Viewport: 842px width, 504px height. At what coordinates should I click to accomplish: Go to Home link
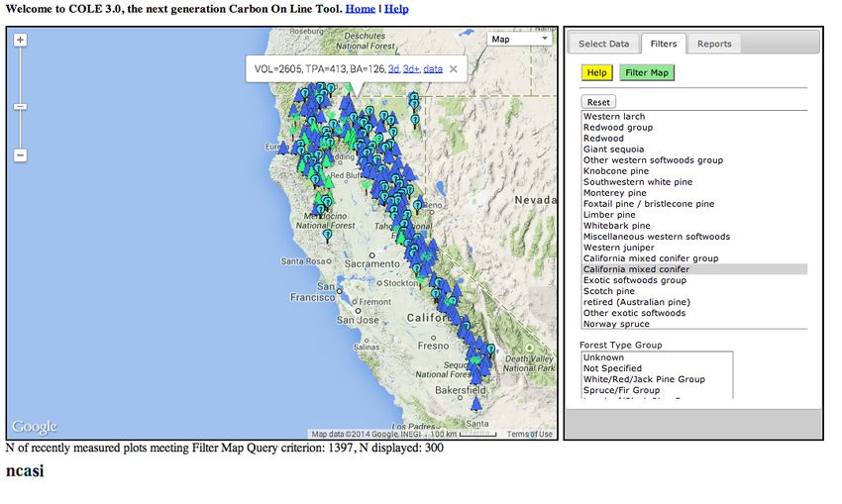point(360,9)
